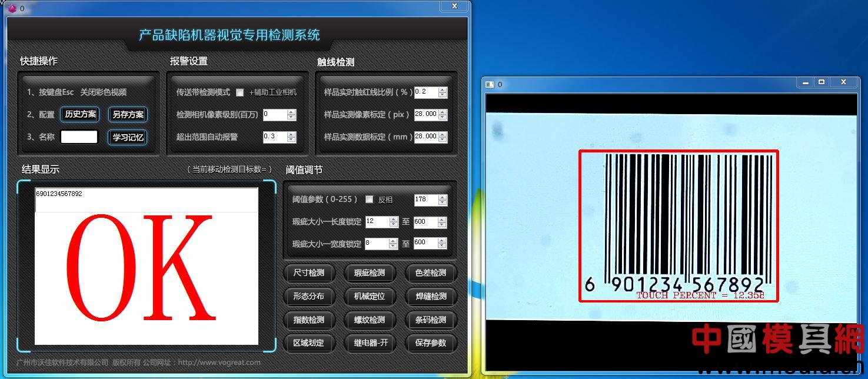The width and height of the screenshot is (868, 379).
Task: Click the 另存方案 save-as button
Action: coord(128,115)
